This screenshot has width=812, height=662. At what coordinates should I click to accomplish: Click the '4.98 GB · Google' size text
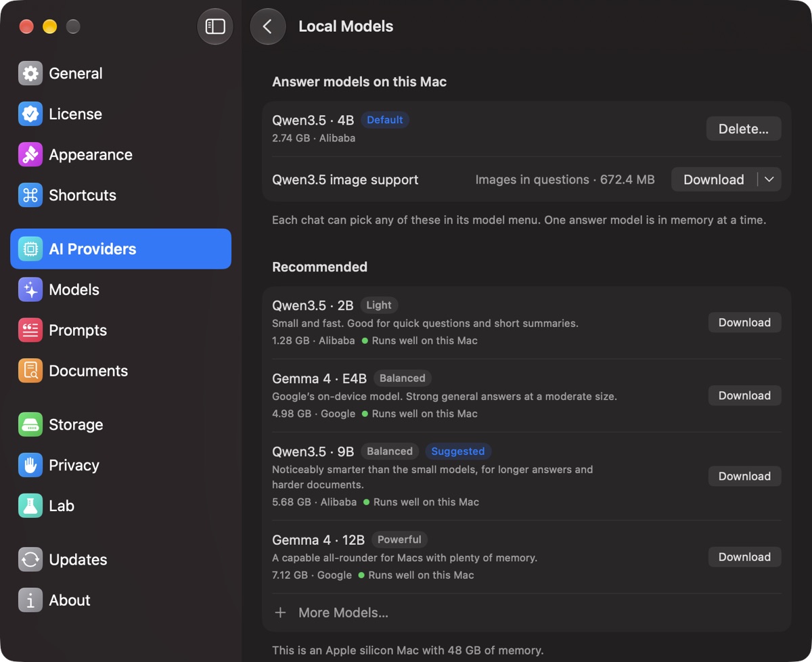click(313, 414)
